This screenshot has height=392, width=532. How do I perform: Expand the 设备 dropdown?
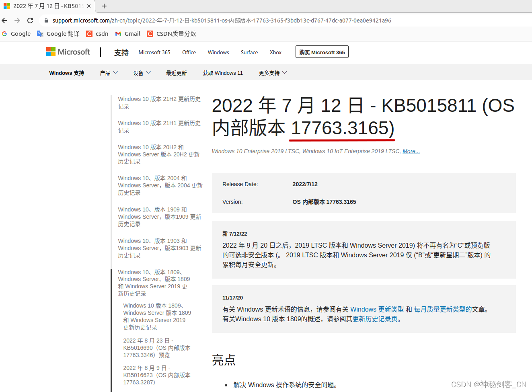[x=142, y=73]
